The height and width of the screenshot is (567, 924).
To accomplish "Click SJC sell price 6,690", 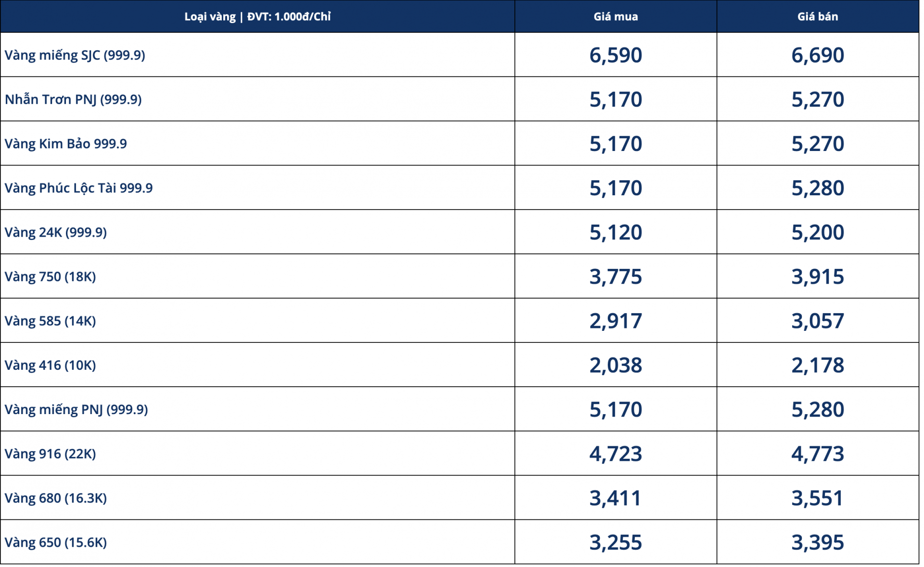I will (817, 55).
